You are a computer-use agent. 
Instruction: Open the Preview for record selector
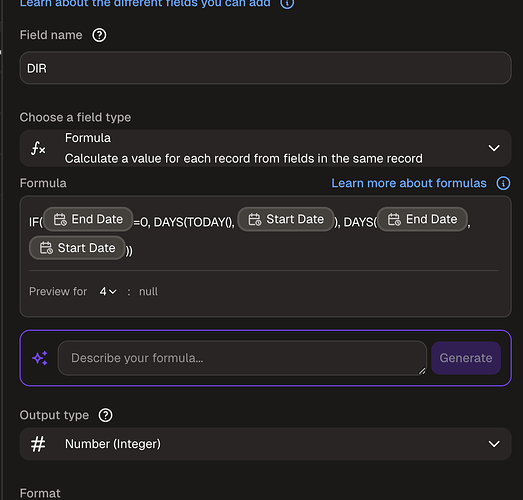[108, 292]
